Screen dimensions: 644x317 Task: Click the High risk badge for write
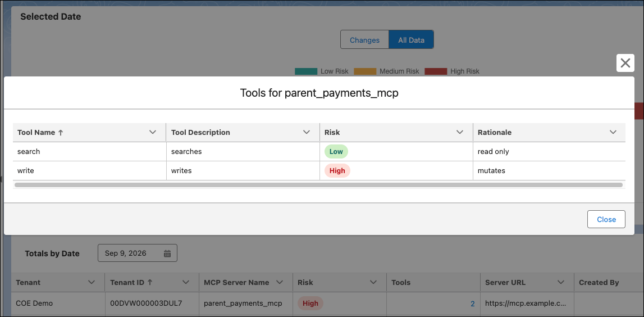(x=337, y=170)
